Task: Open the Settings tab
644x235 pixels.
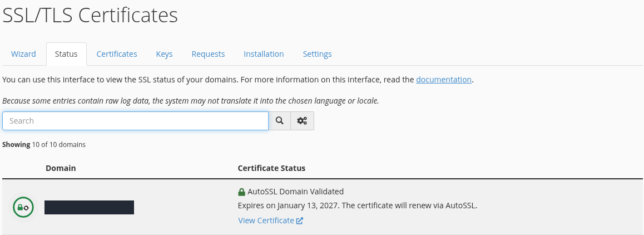Action: point(317,54)
